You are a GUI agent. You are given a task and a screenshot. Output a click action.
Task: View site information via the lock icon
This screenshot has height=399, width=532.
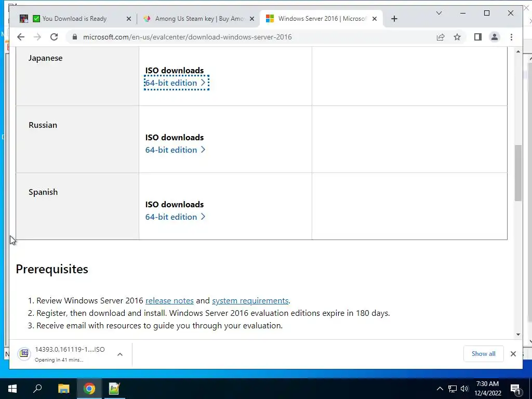click(x=75, y=37)
